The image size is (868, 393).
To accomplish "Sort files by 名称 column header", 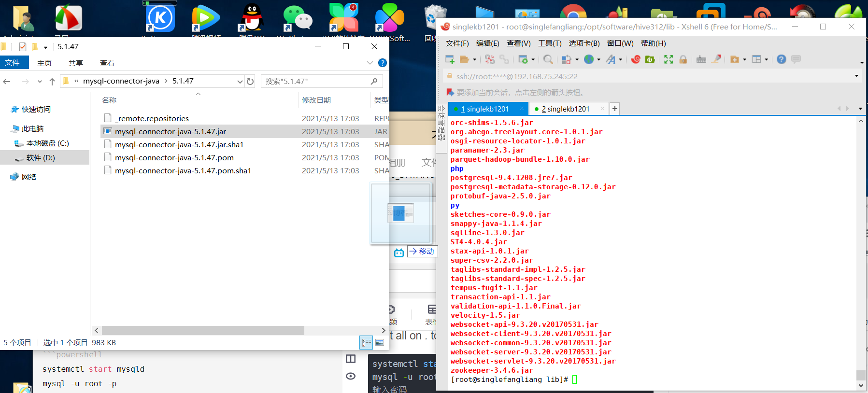I will tap(109, 100).
